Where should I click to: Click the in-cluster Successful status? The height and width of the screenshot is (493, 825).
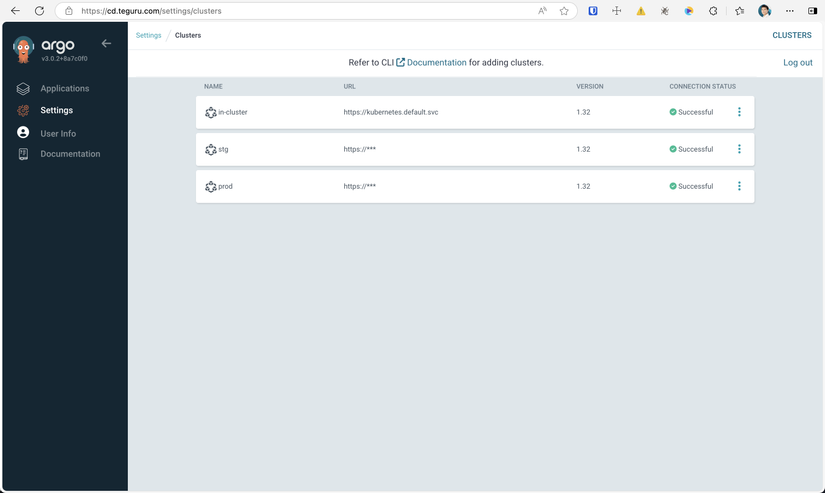point(691,112)
